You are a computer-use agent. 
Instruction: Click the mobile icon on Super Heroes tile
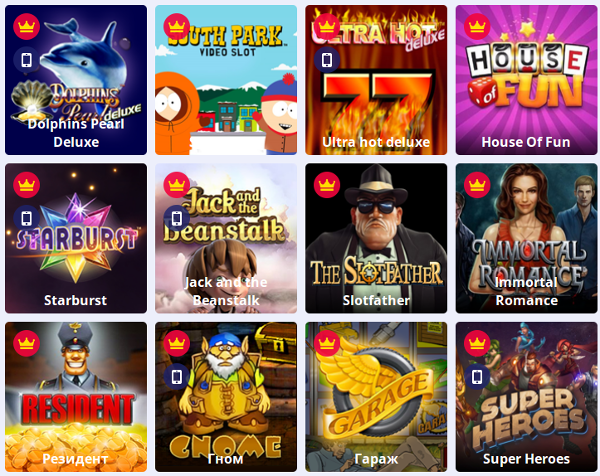click(x=477, y=377)
